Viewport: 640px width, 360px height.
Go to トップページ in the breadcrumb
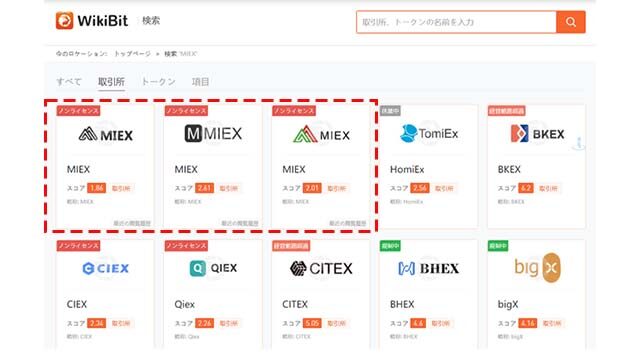132,53
